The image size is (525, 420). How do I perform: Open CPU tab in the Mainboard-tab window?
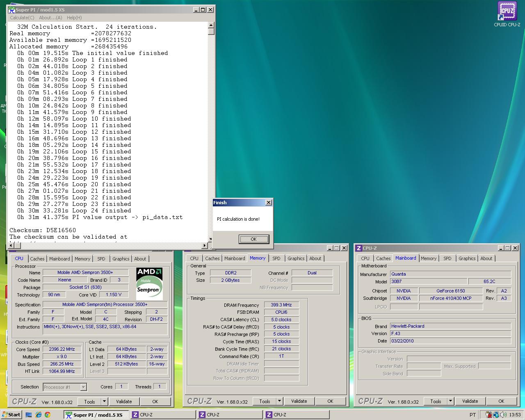[365, 258]
